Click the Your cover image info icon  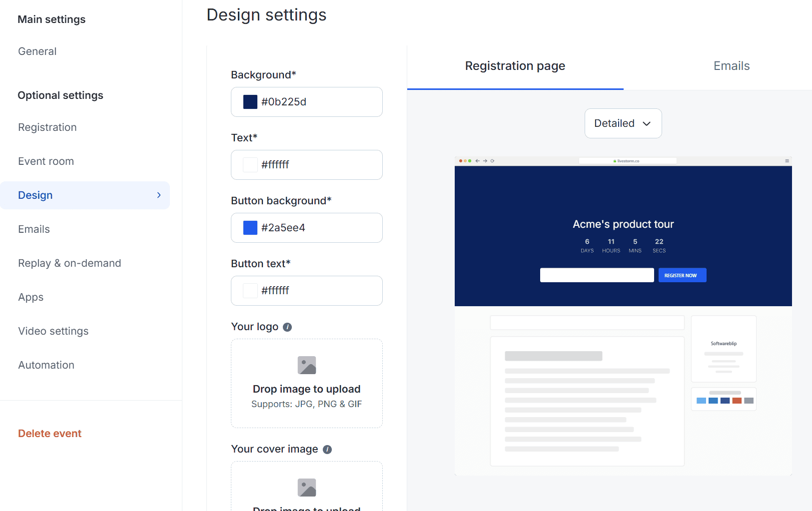tap(327, 450)
